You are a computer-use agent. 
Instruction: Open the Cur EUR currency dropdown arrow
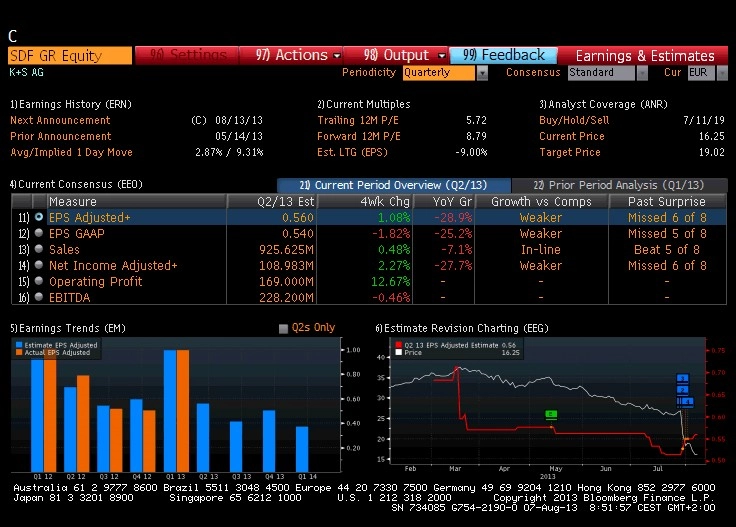[722, 73]
